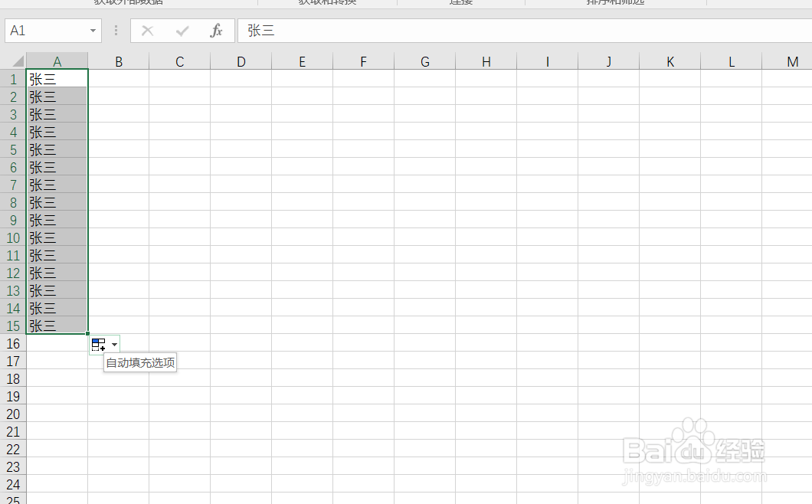Select row 22 header
The width and height of the screenshot is (812, 504).
coord(13,449)
